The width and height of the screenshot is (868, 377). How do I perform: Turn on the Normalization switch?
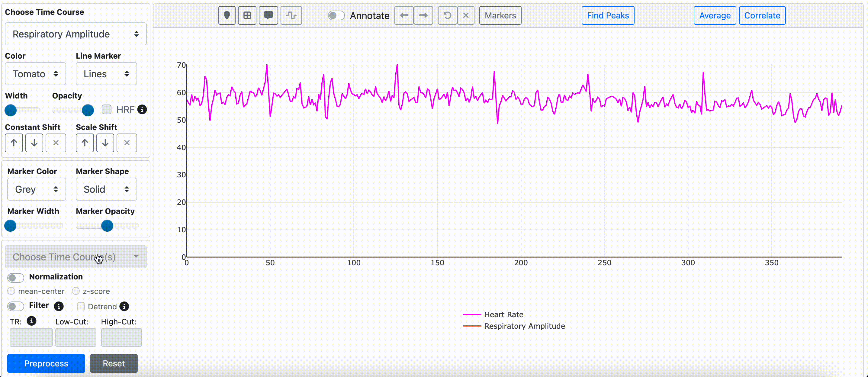(x=15, y=277)
